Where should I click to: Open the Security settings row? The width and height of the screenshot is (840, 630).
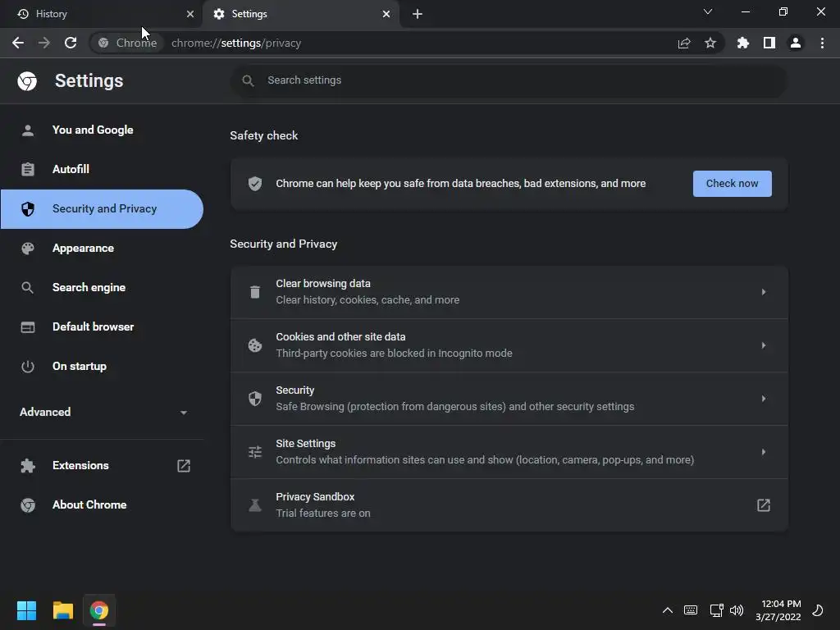[x=509, y=399]
